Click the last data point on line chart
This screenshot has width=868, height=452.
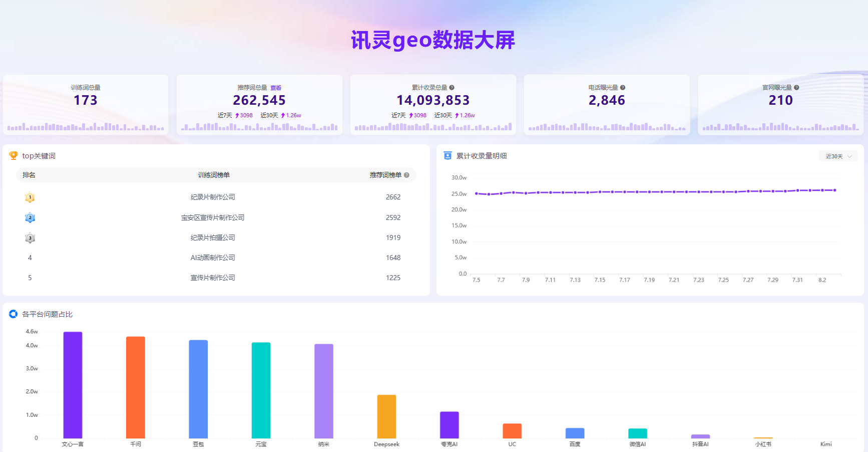pyautogui.click(x=834, y=190)
